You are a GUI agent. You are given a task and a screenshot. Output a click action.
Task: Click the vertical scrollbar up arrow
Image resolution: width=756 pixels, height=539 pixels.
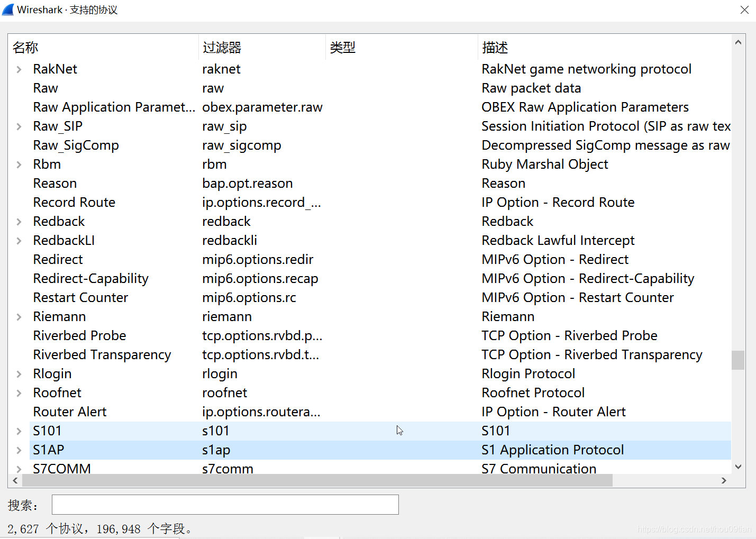click(x=738, y=42)
